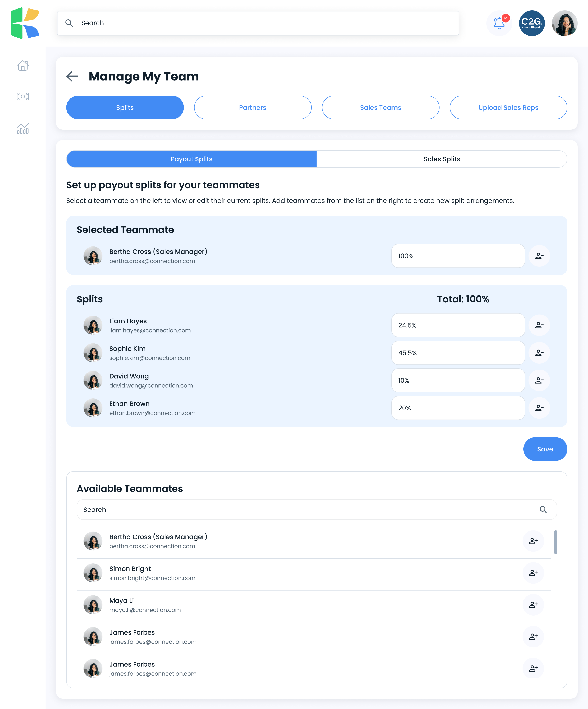The height and width of the screenshot is (709, 588).
Task: Click the C2G company logo avatar
Action: point(532,23)
